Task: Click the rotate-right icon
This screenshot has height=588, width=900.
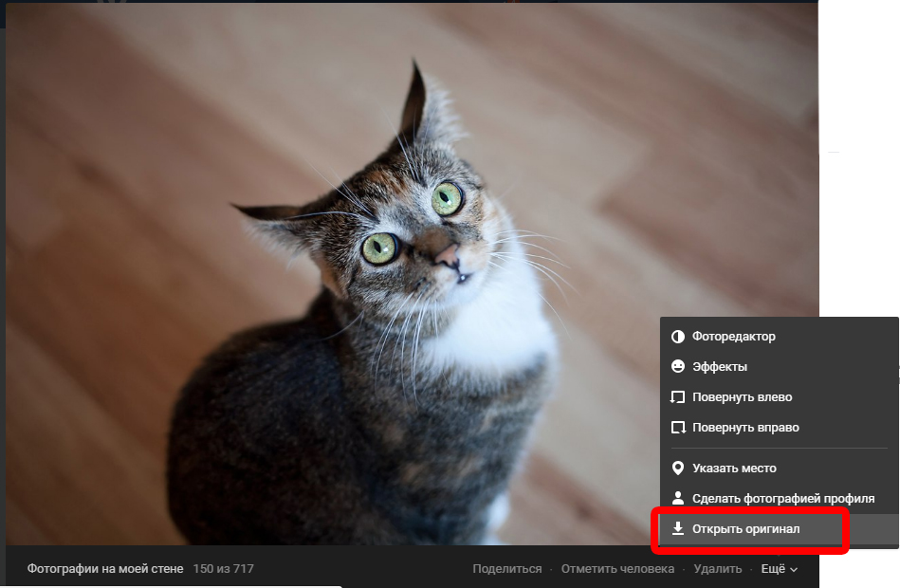Action: click(x=678, y=428)
